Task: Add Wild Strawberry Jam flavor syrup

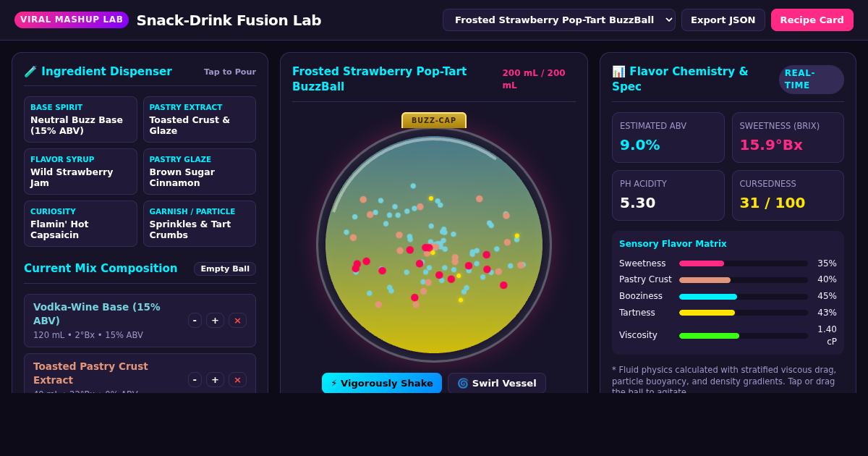Action: pos(80,172)
